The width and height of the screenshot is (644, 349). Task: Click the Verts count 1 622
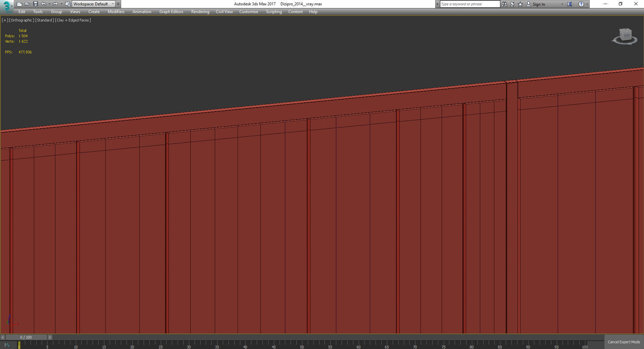[23, 41]
